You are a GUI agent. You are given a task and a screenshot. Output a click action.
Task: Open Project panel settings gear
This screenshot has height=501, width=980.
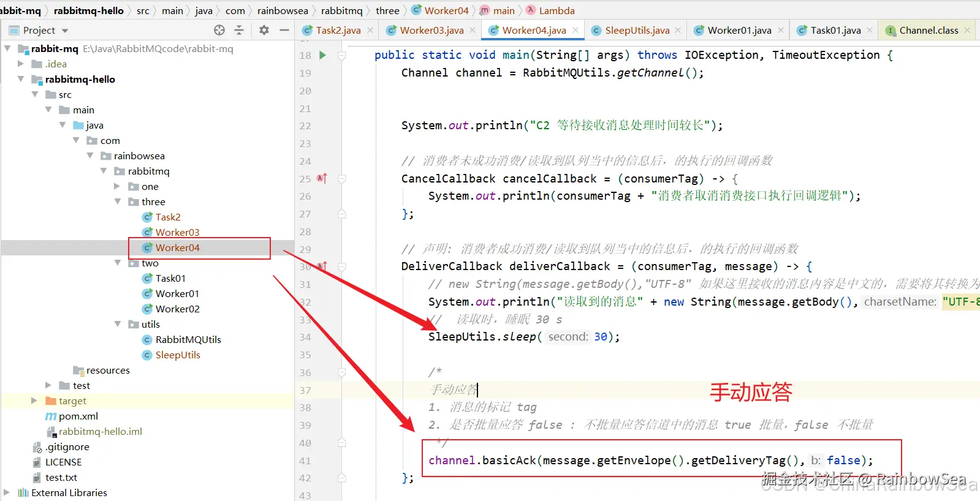[264, 30]
